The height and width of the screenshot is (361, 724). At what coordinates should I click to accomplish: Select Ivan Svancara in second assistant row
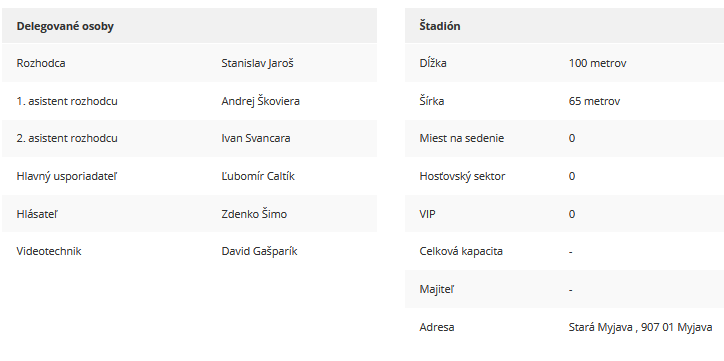pyautogui.click(x=256, y=138)
